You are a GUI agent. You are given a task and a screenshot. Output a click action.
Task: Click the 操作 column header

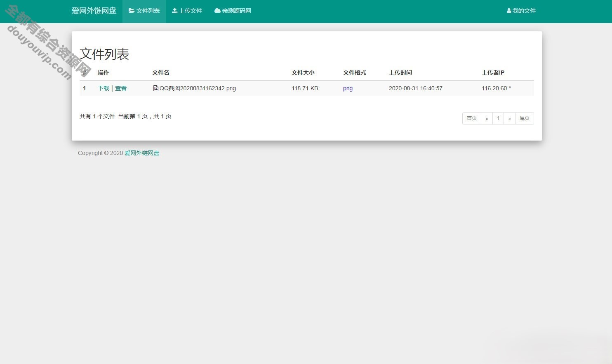coord(104,73)
